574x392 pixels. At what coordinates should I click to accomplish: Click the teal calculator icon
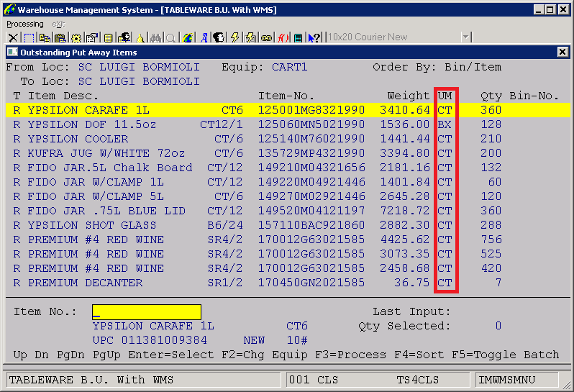pos(299,37)
